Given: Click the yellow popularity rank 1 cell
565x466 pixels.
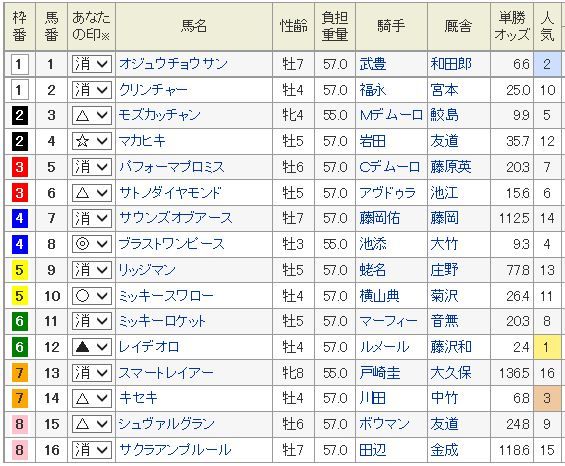Looking at the screenshot, I should [x=547, y=347].
